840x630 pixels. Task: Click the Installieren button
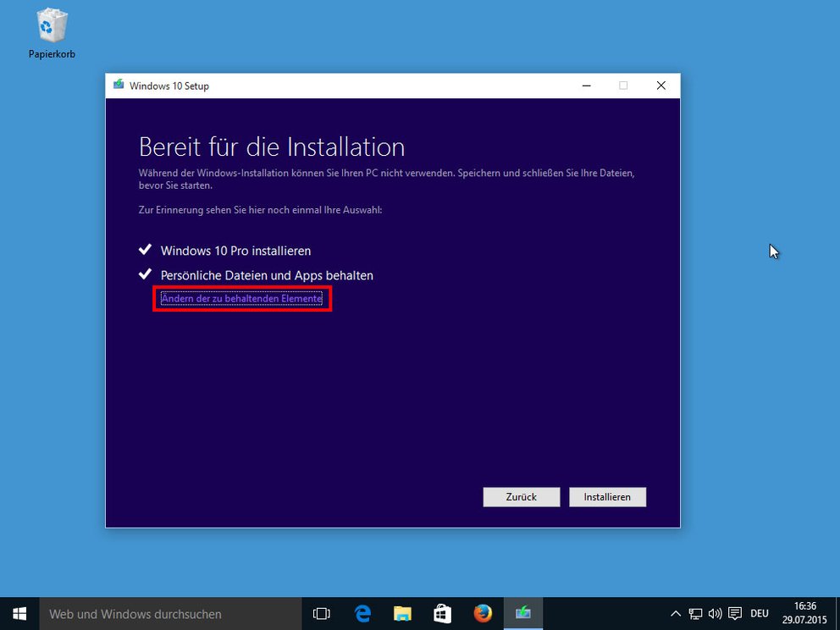(607, 497)
